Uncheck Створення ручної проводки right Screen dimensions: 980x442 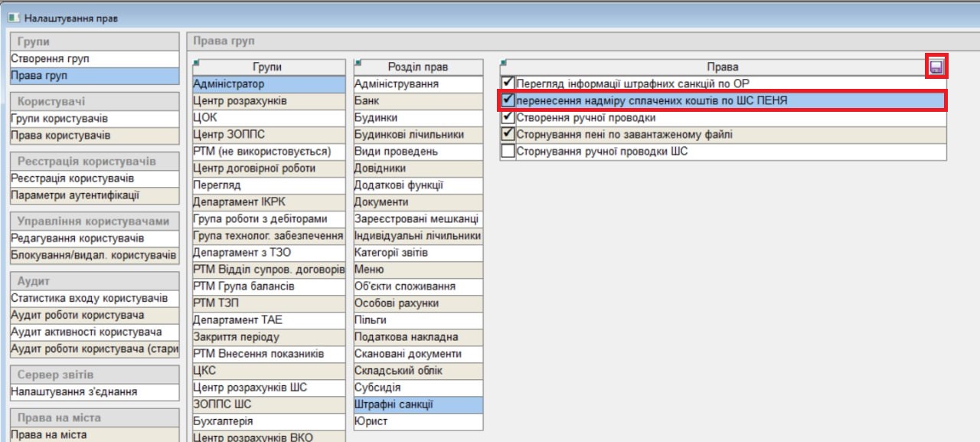508,118
